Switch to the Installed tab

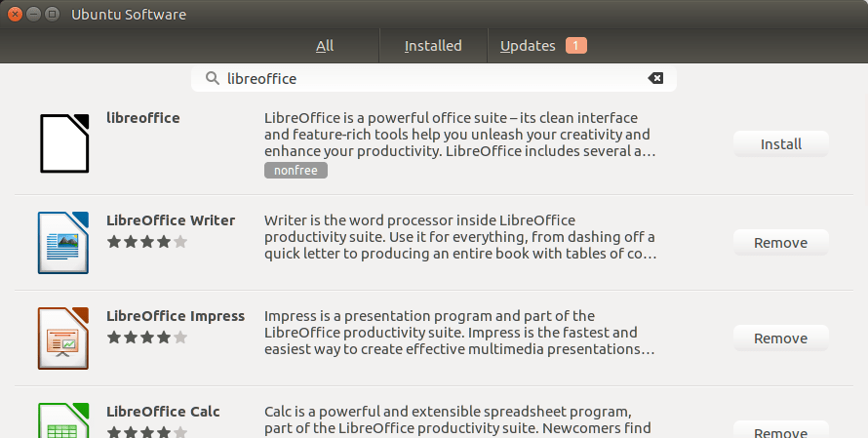(x=433, y=46)
